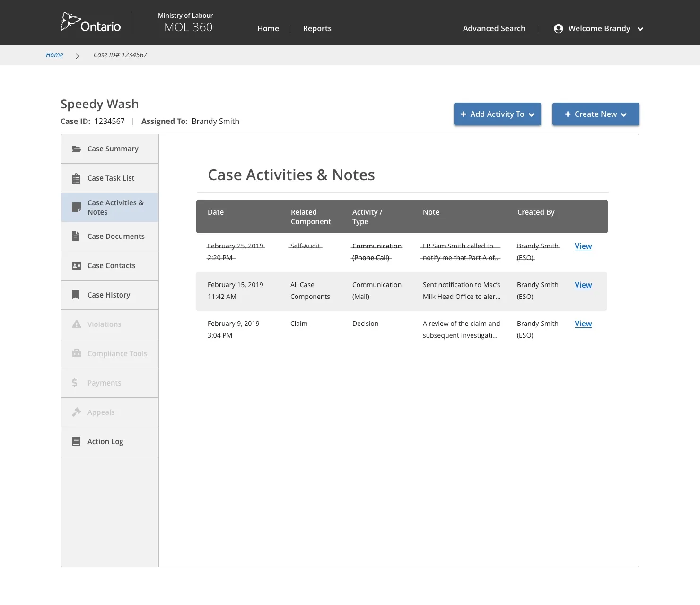Select the Appeals sidebar tab
The width and height of the screenshot is (700, 605).
click(110, 412)
